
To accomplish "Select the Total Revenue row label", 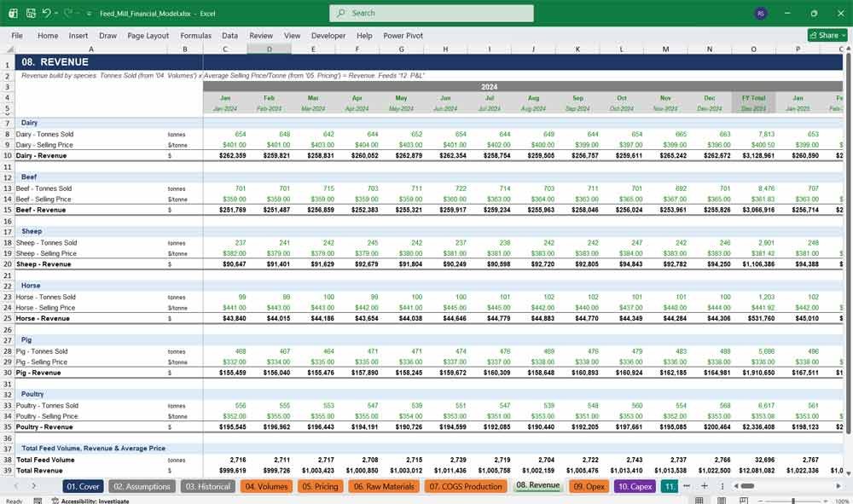I will 39,470.
